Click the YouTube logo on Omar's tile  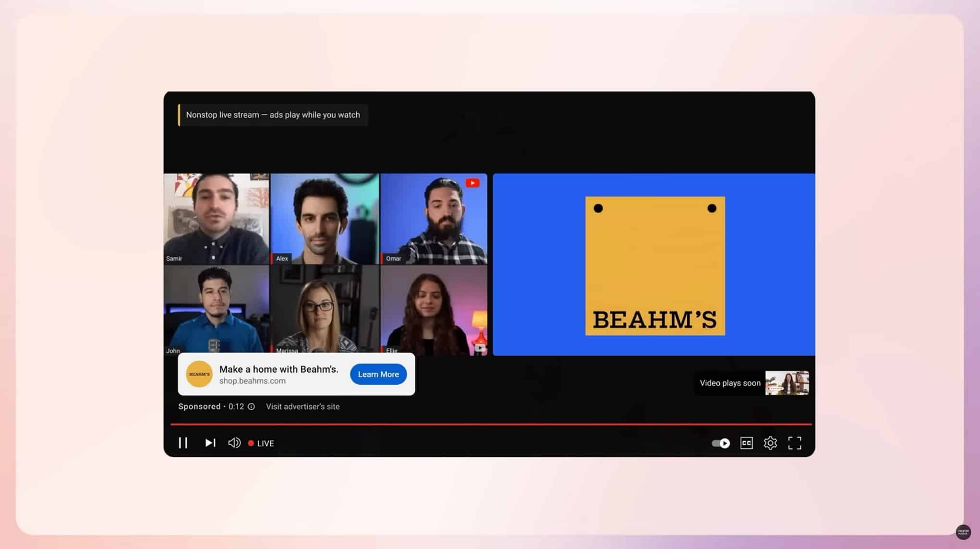coord(473,183)
